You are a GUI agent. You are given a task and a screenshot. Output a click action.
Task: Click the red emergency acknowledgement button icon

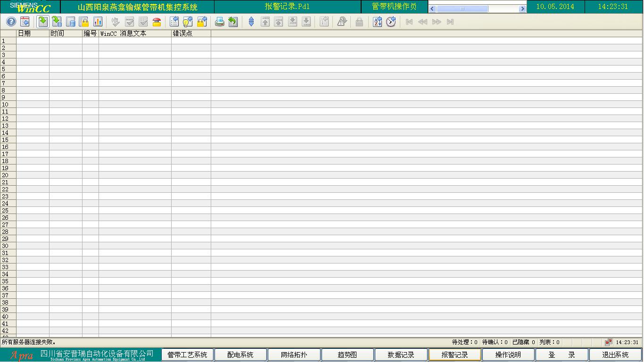tap(157, 22)
